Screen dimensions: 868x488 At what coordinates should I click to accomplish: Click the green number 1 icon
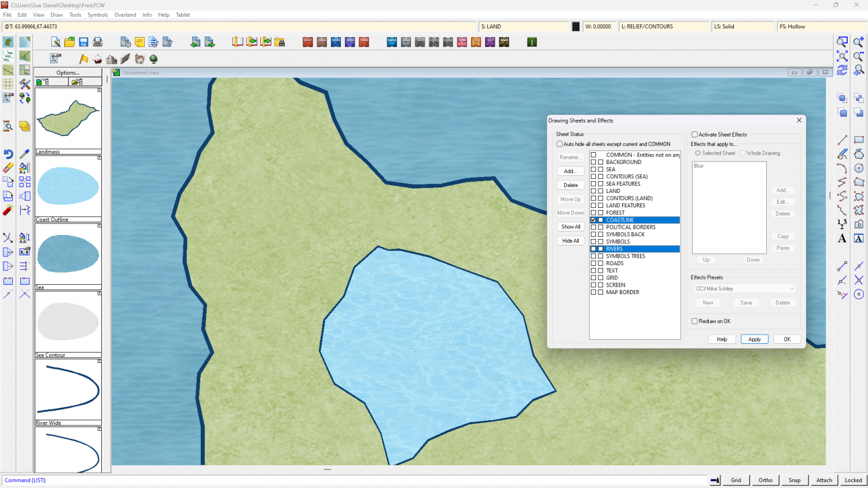(532, 42)
